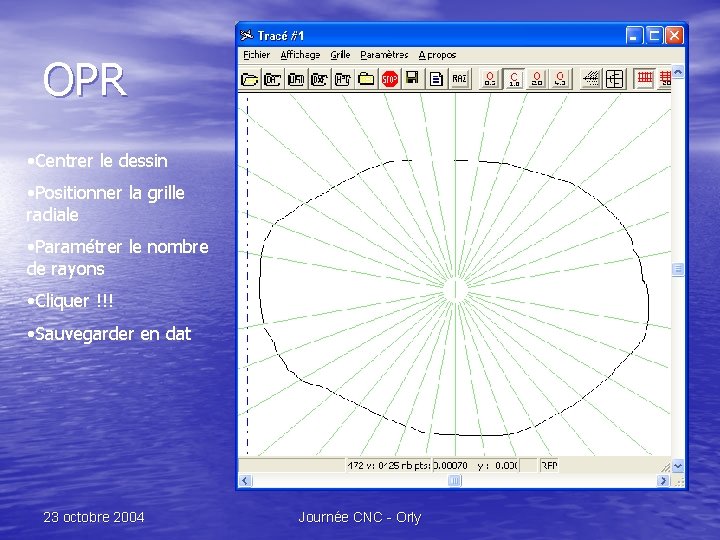720x540 pixels.
Task: Click the text document page icon
Action: 436,79
